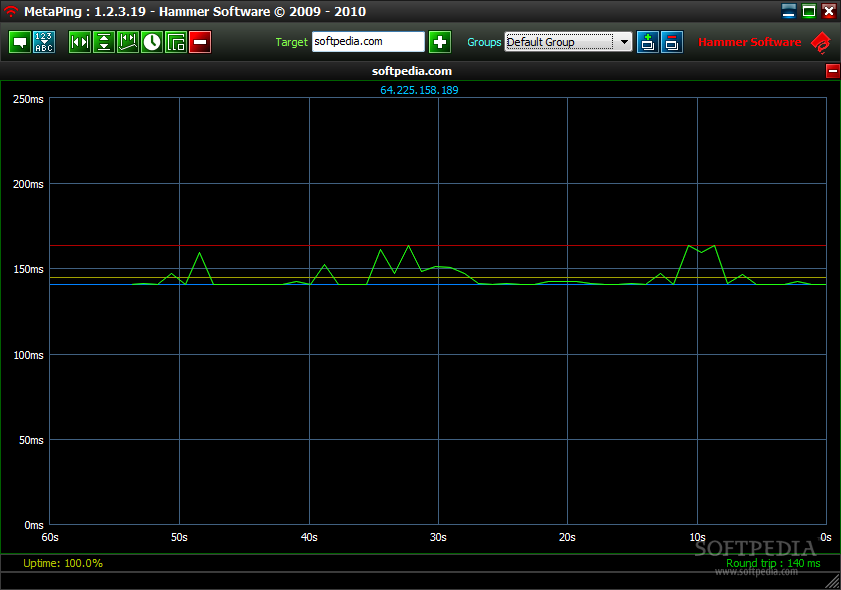Screen dimensions: 841x590
Task: Click the 30s time axis label
Action: [x=438, y=537]
